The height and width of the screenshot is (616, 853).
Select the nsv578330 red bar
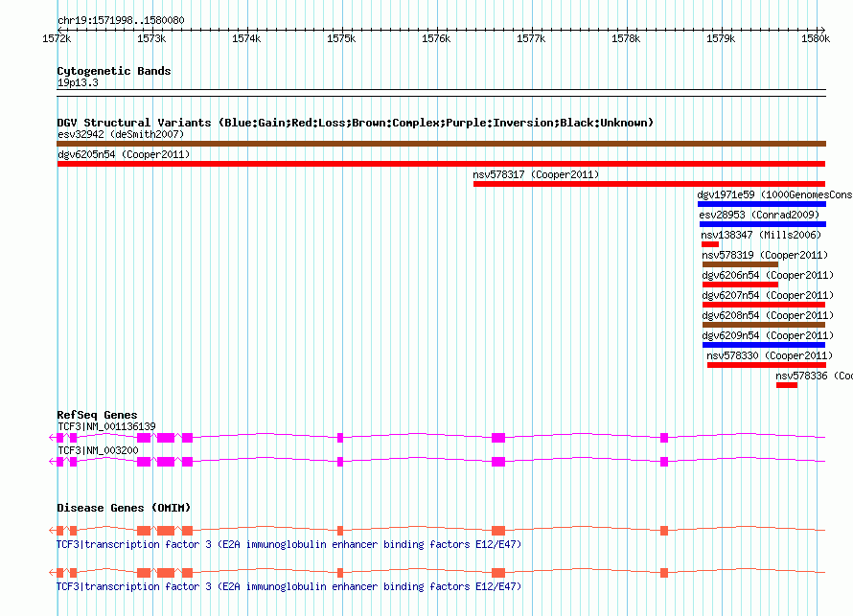click(767, 365)
